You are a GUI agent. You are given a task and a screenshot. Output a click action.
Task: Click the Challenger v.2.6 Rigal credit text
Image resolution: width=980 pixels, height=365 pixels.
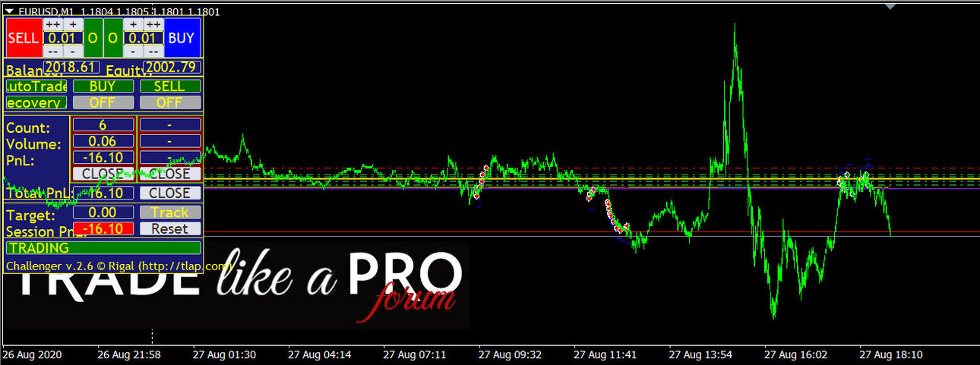[x=118, y=266]
